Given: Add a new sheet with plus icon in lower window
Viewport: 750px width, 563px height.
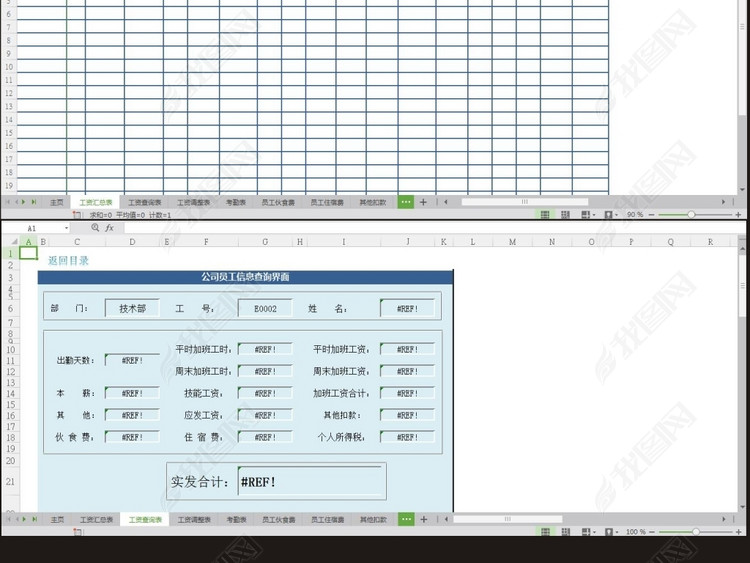Looking at the screenshot, I should 423,520.
